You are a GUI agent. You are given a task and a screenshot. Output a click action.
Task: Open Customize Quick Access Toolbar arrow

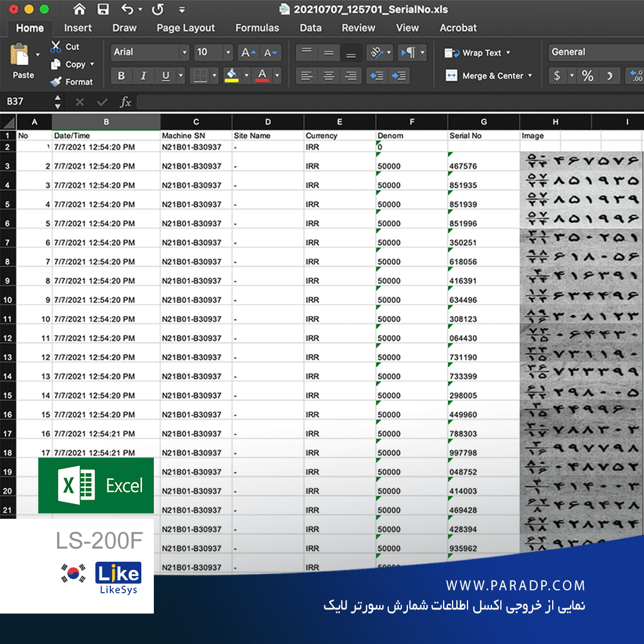coord(182,10)
